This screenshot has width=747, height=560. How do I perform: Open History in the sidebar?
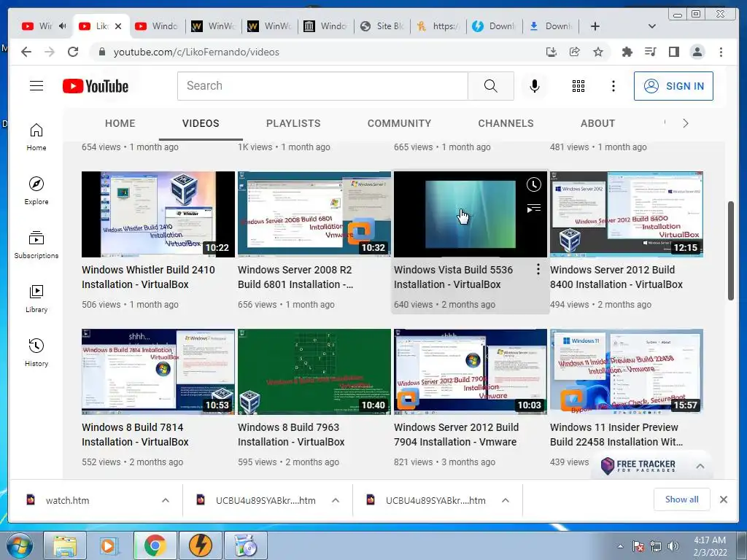36,352
